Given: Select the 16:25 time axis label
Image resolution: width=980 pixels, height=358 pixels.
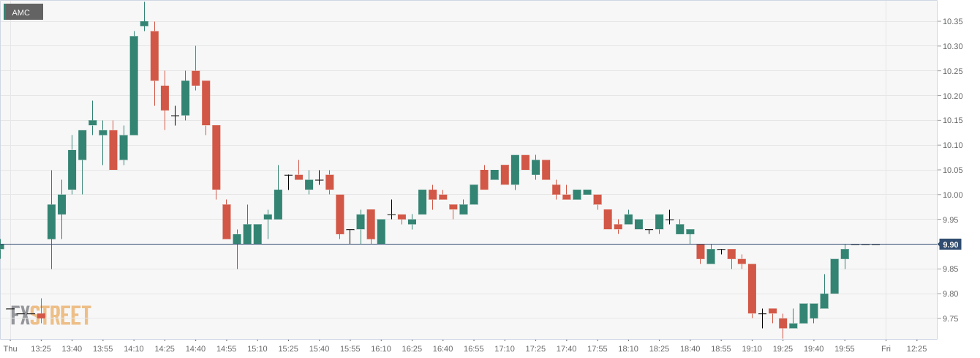Looking at the screenshot, I should click(x=412, y=348).
